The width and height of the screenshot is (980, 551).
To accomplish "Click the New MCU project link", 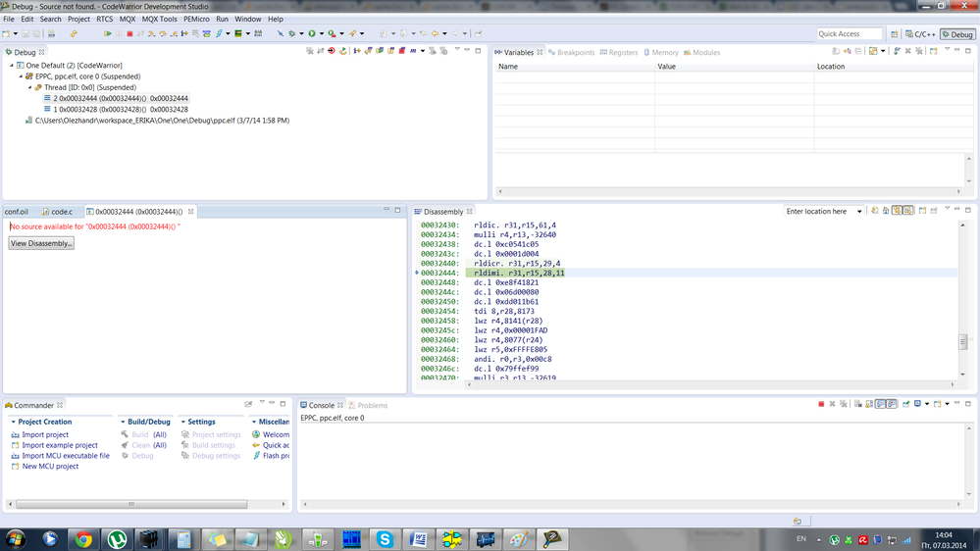I will [x=50, y=467].
